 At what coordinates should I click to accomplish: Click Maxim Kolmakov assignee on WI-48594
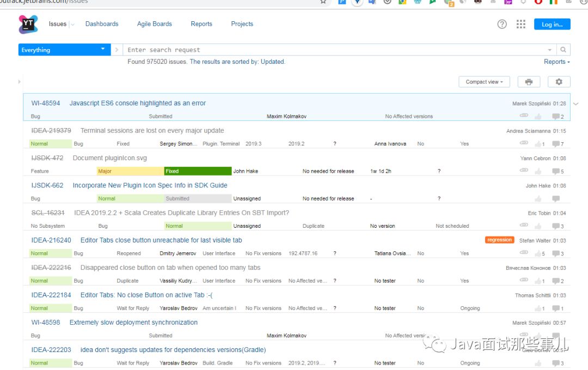coord(286,116)
